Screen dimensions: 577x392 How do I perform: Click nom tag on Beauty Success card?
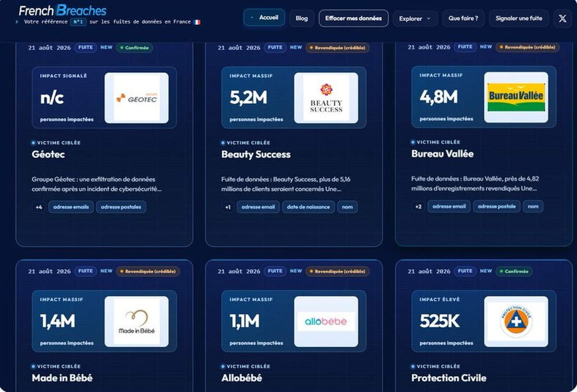click(x=347, y=207)
